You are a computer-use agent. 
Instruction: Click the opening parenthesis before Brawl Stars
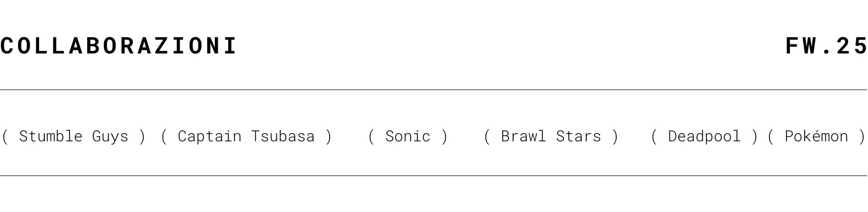(487, 137)
